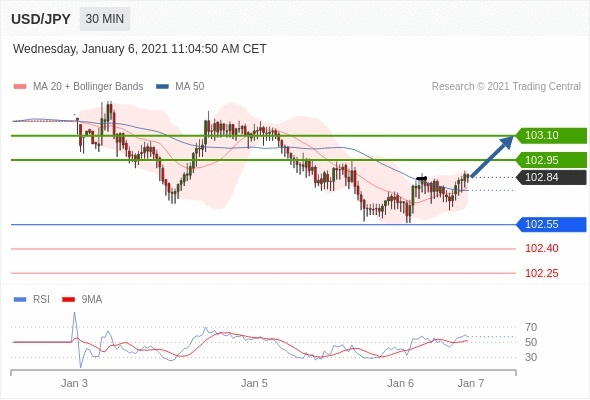Select the 102.95 green resistance tag
The height and width of the screenshot is (400, 590).
pyautogui.click(x=550, y=160)
